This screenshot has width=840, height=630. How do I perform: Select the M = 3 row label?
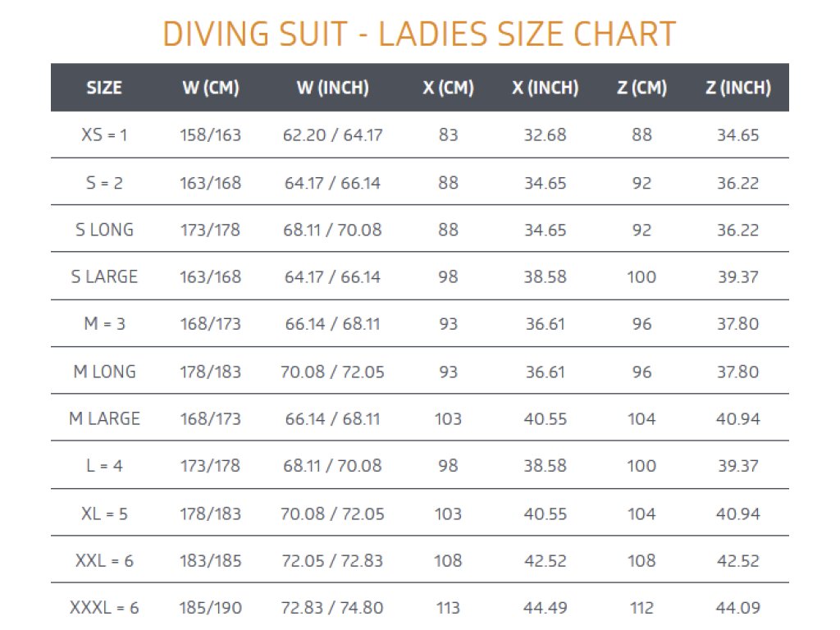pyautogui.click(x=104, y=324)
